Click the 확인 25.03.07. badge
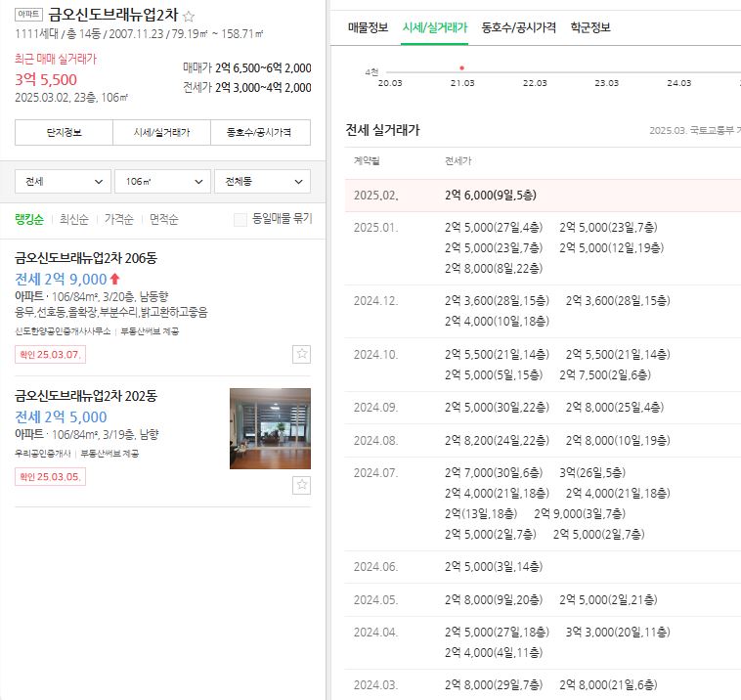 pos(50,355)
